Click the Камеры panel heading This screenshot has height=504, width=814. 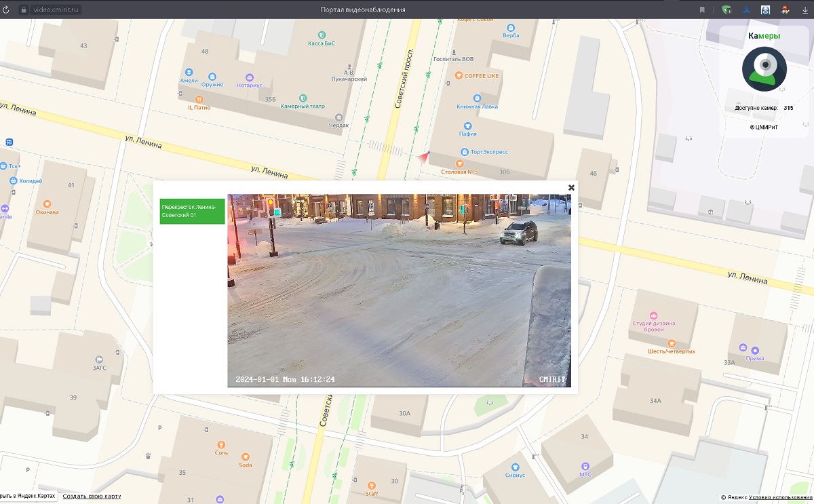click(x=764, y=36)
